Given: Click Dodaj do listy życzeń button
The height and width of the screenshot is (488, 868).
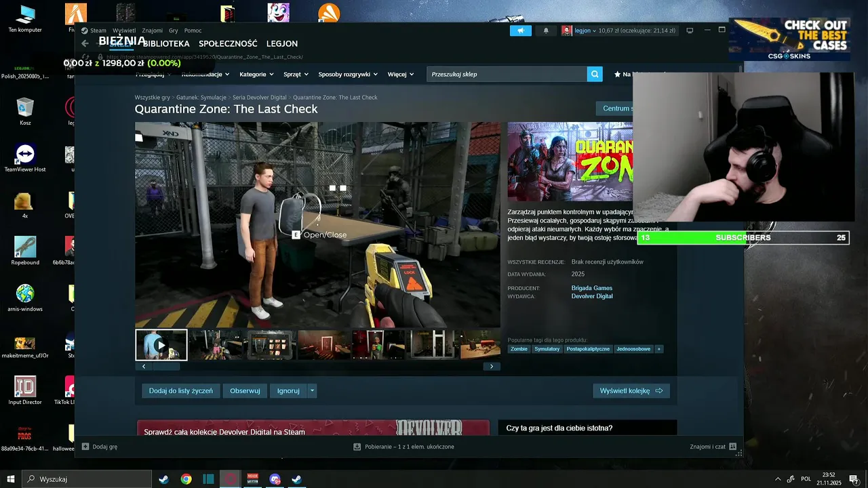Looking at the screenshot, I should (180, 390).
